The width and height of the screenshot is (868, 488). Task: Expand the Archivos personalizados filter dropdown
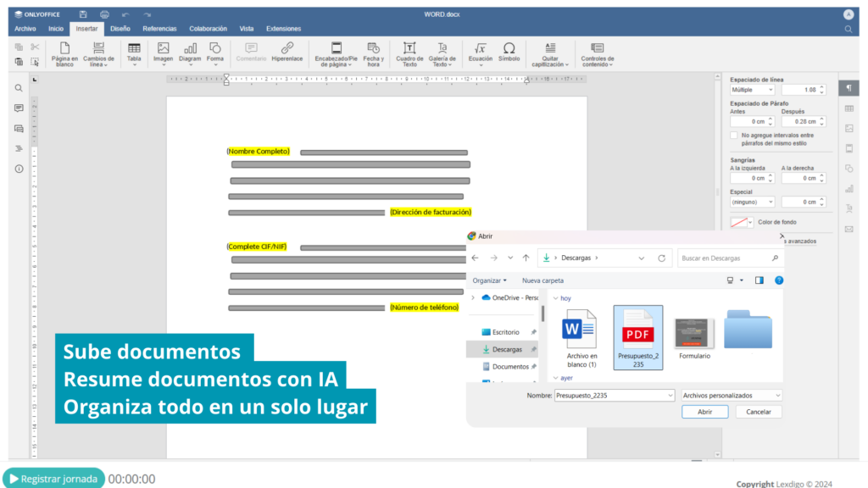click(779, 395)
